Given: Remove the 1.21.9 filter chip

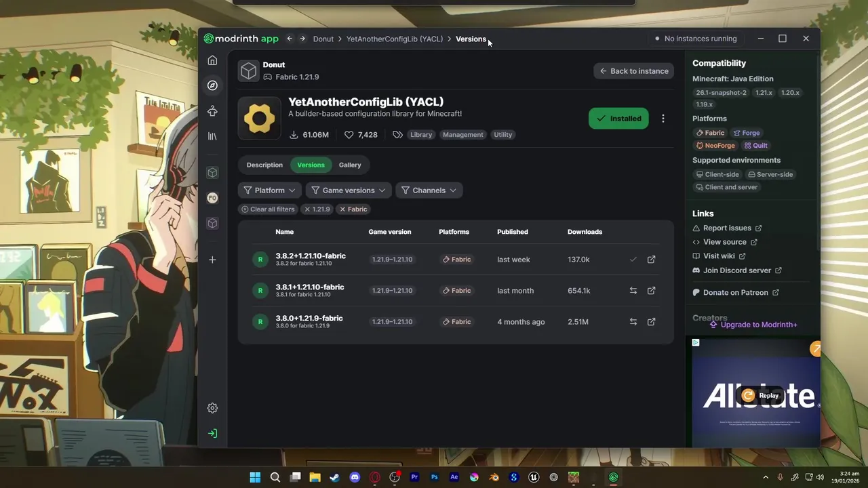Looking at the screenshot, I should point(317,209).
